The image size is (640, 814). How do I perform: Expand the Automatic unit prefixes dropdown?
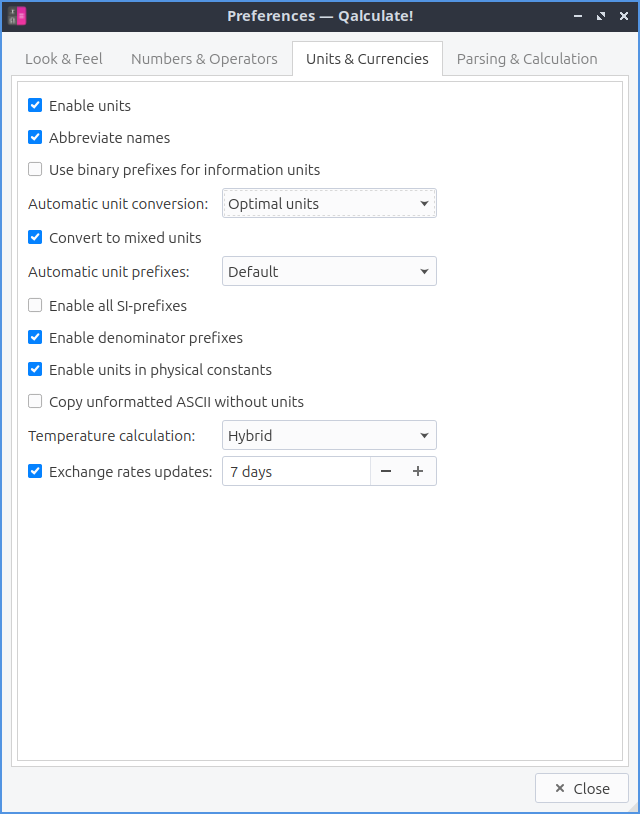[329, 272]
